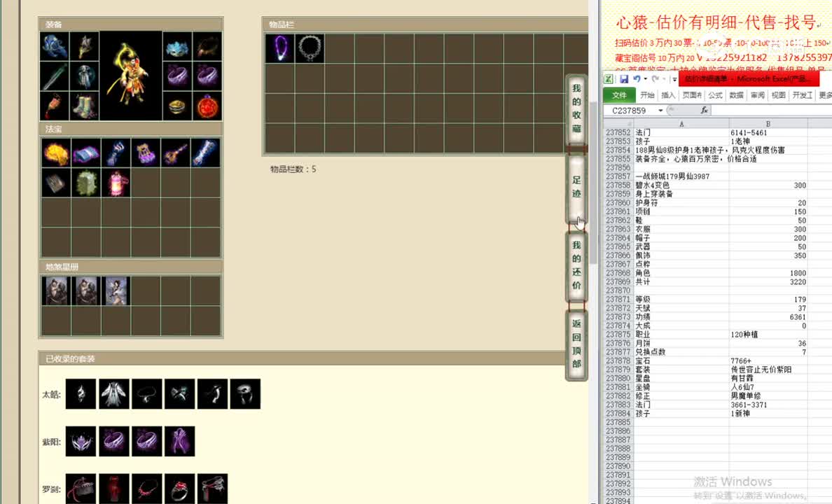Click the 返回顶部 side button

(x=577, y=344)
